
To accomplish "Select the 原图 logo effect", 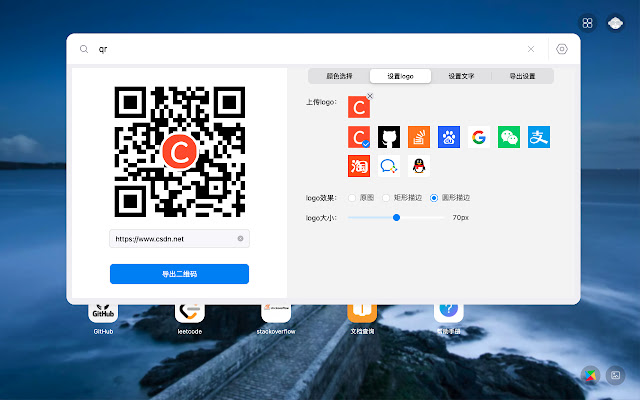I will click(361, 198).
